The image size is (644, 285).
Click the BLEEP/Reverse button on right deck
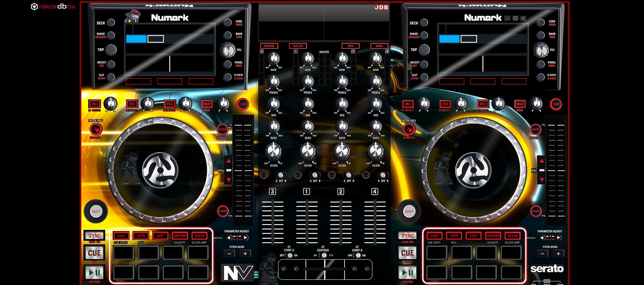tap(536, 129)
